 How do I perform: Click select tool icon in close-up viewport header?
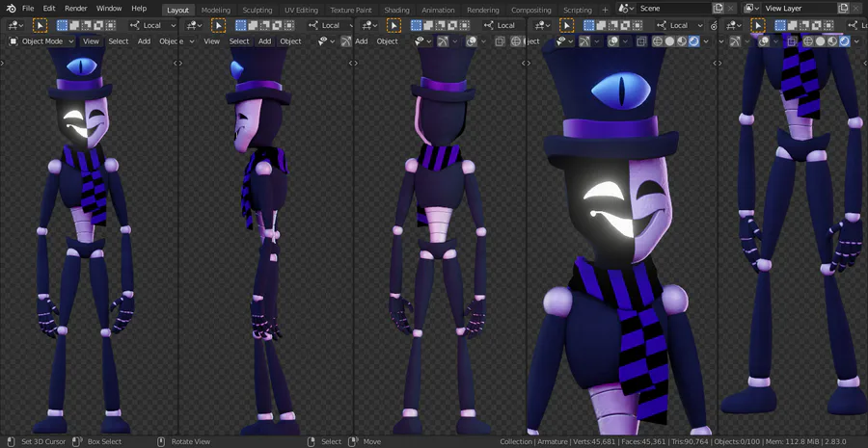[566, 25]
